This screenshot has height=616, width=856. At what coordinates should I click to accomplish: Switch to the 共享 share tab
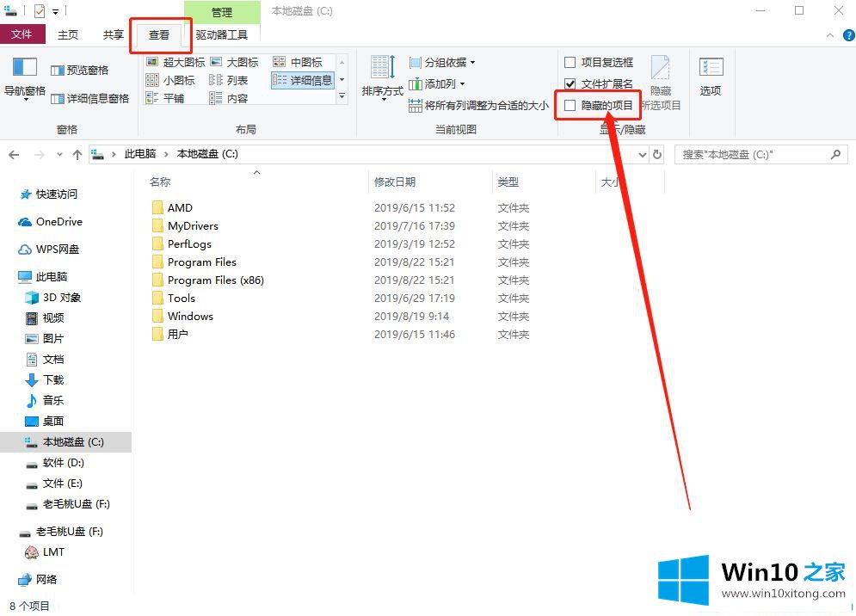coord(113,35)
